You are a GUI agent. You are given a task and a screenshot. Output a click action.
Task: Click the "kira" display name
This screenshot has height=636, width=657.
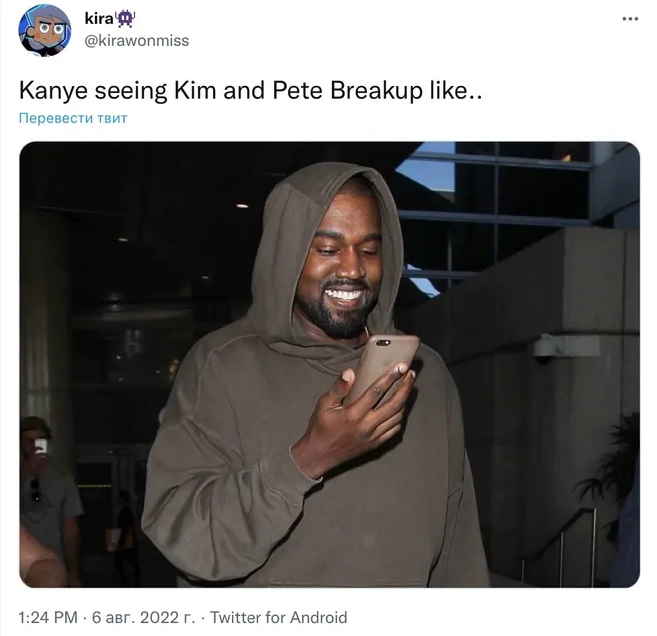pos(99,18)
